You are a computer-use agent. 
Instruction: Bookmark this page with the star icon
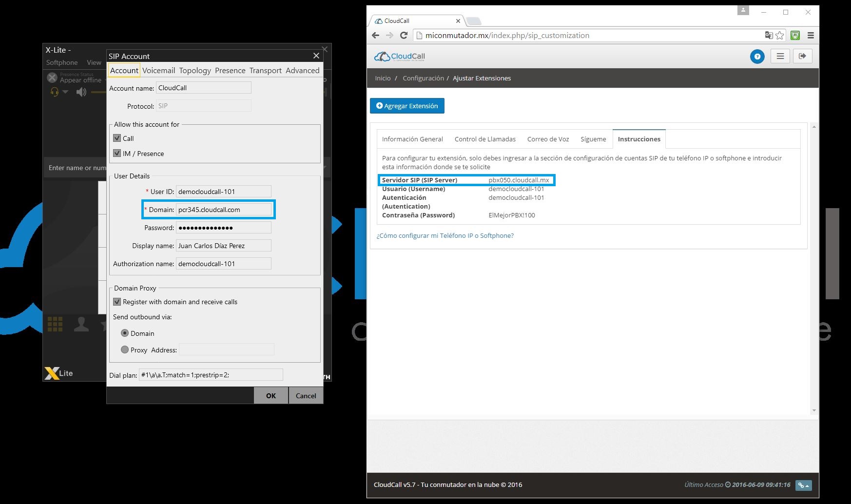pyautogui.click(x=780, y=35)
